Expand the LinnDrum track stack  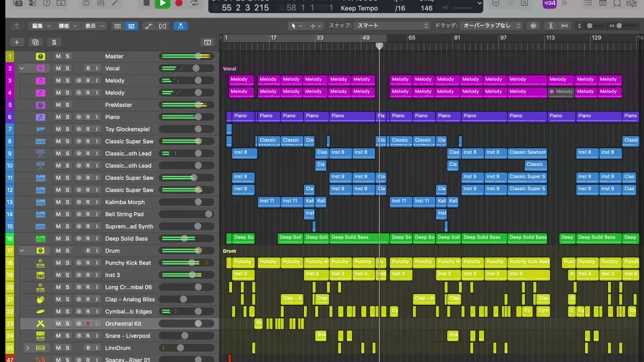28,348
